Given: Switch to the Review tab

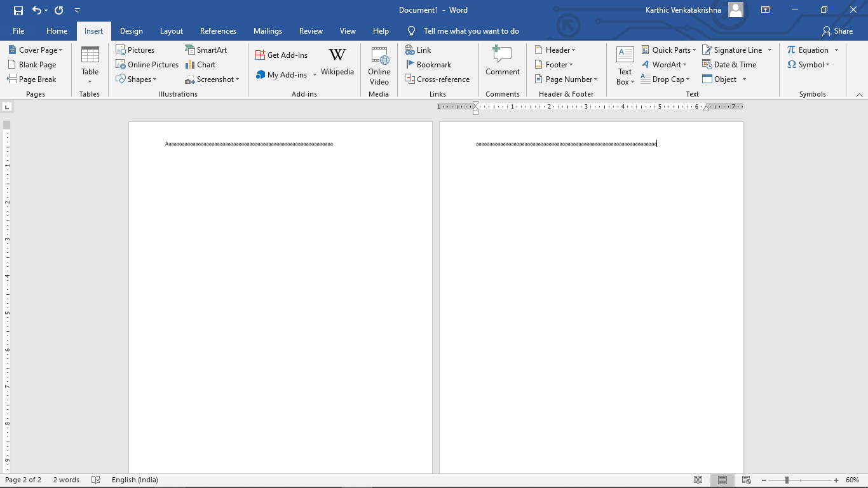Looking at the screenshot, I should [x=311, y=30].
